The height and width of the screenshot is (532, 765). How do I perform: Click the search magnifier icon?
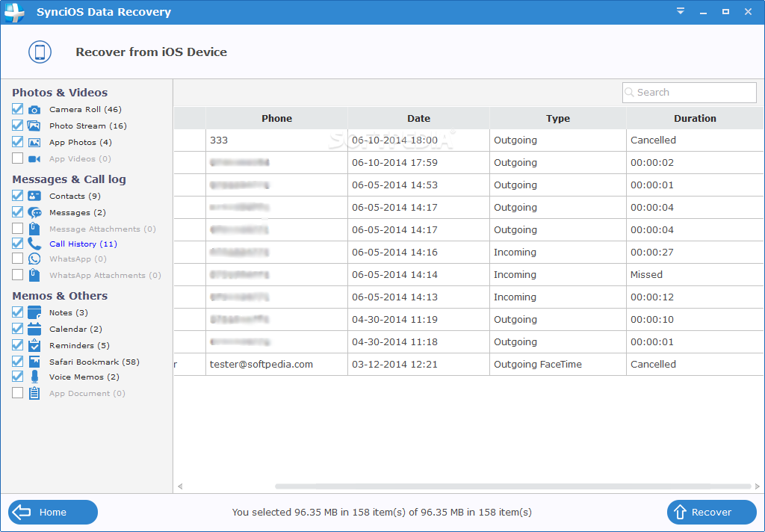[629, 92]
